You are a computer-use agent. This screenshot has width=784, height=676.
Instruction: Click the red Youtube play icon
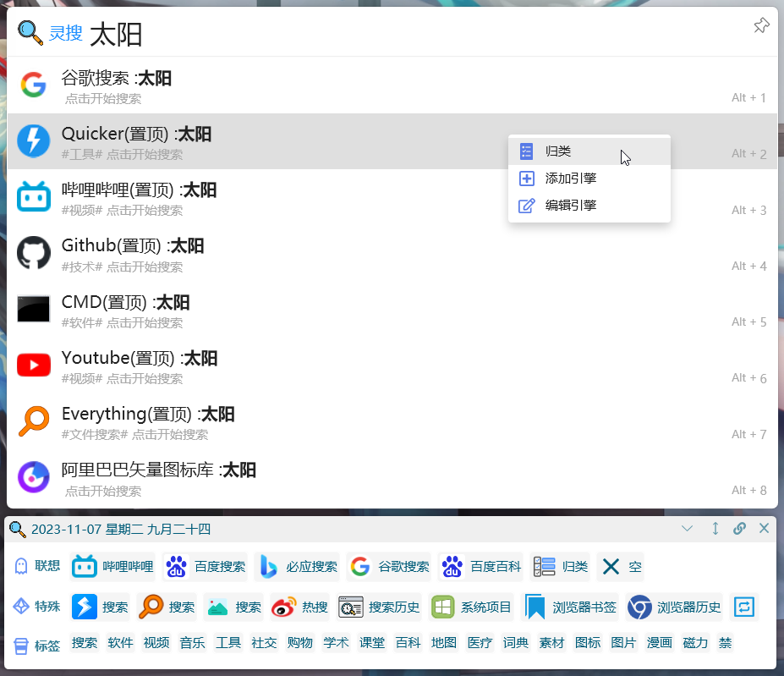(x=34, y=365)
